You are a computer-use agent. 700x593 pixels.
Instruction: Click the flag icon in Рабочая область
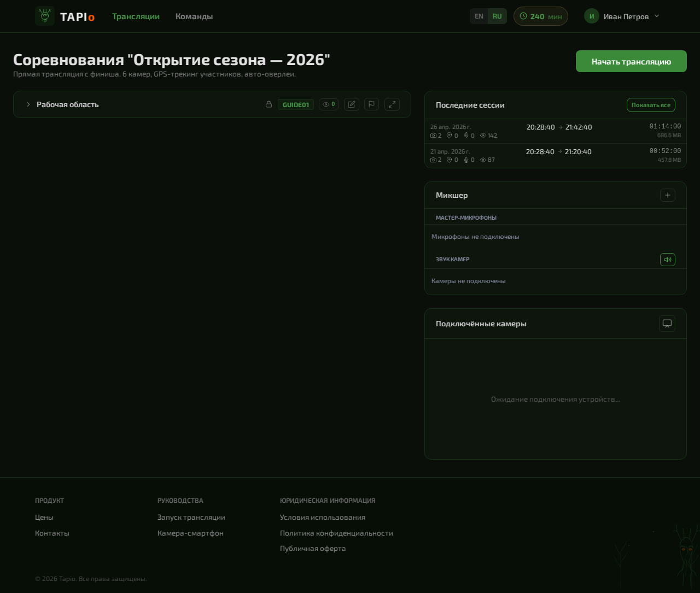pos(371,104)
